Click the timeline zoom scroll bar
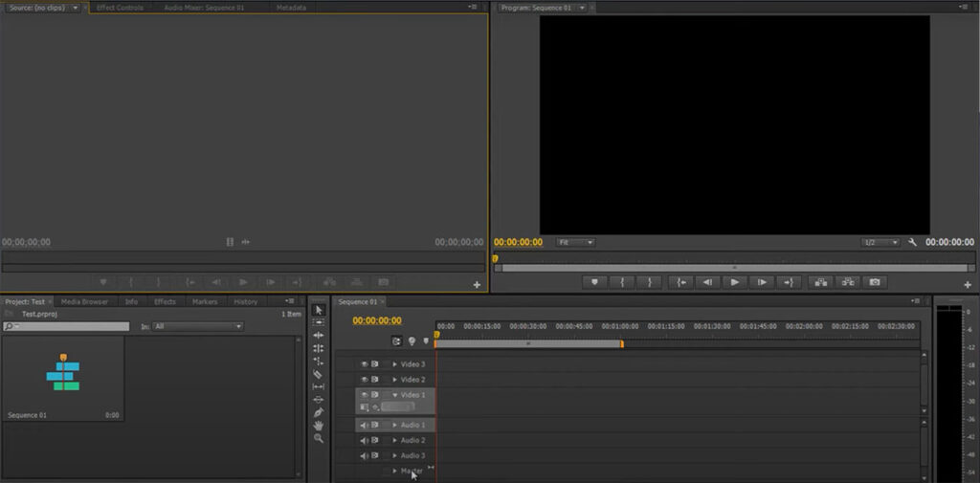The height and width of the screenshot is (483, 980). click(x=528, y=343)
